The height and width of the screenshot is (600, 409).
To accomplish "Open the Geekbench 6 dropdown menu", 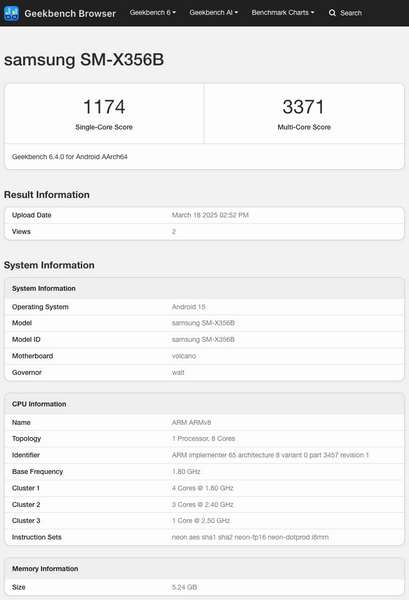I will tap(153, 13).
